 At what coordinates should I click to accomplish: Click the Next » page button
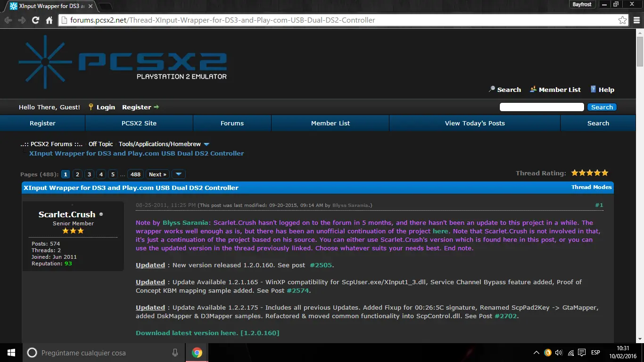pos(157,174)
